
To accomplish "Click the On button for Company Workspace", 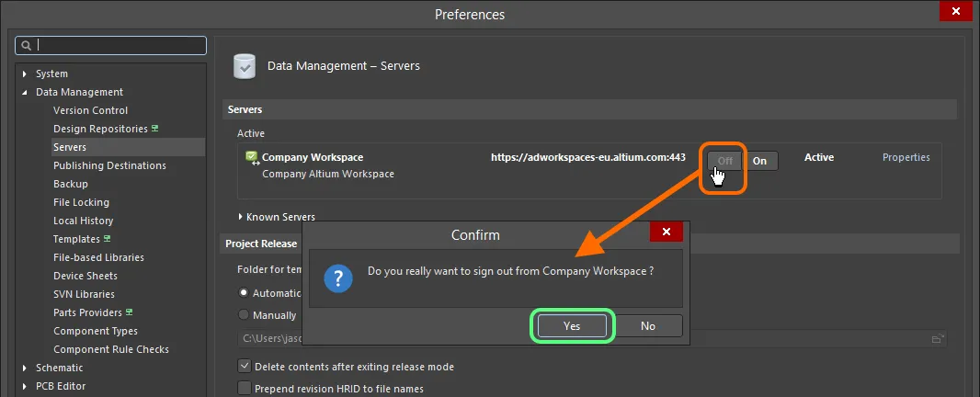I will coord(760,161).
